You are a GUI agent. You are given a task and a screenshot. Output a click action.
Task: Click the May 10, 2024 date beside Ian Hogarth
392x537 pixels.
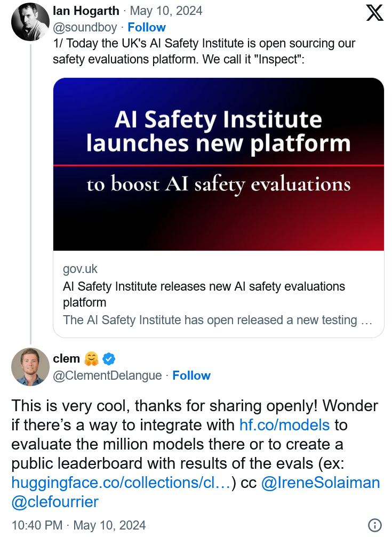point(166,11)
